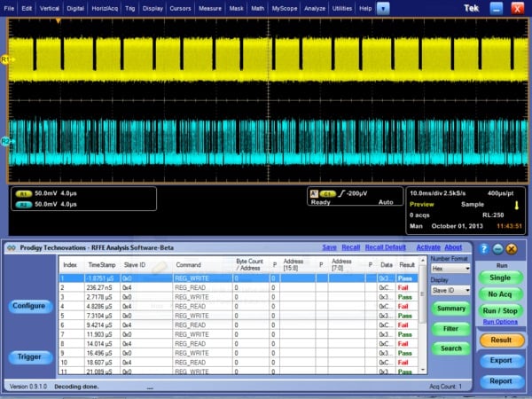Open the Run Options link
532x399 pixels.
(x=500, y=322)
